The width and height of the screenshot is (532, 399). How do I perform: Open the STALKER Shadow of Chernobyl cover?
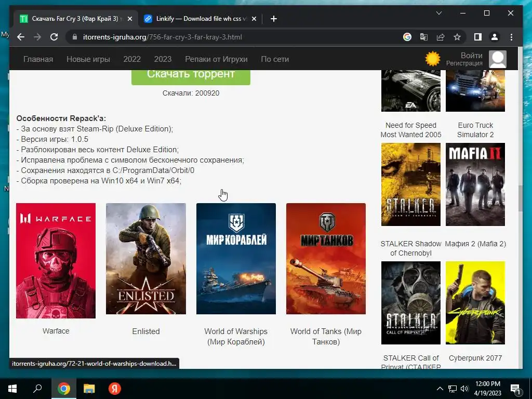tap(411, 184)
